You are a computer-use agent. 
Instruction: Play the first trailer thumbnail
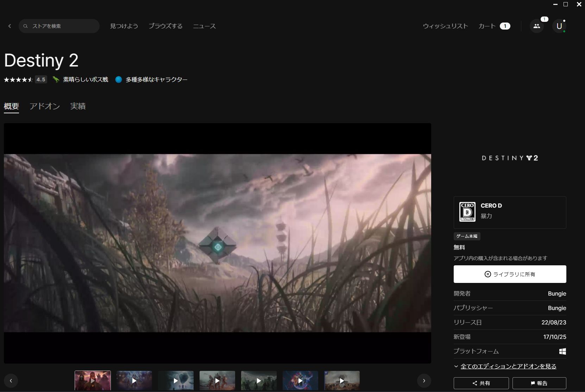92,381
